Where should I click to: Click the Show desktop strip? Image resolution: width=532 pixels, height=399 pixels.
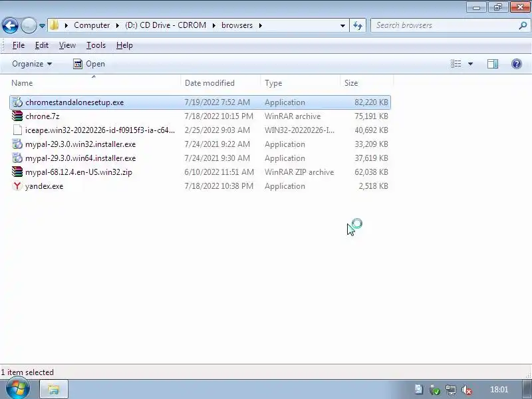click(x=527, y=390)
